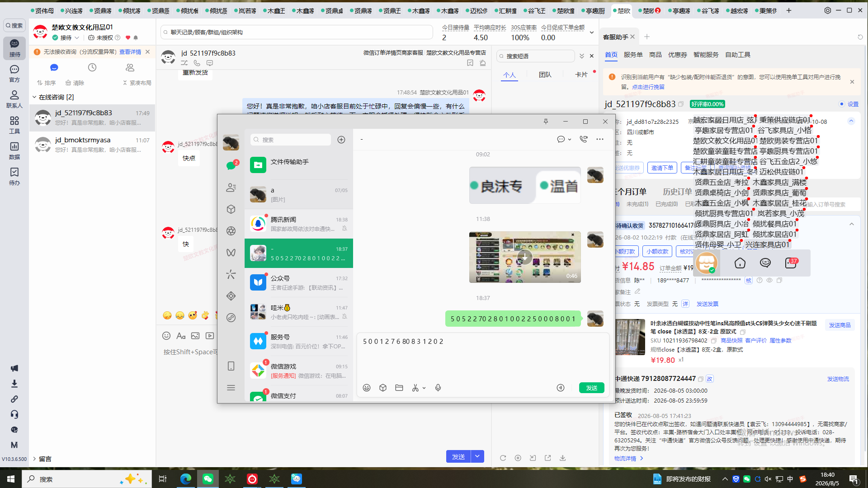Click the headset icon in JD sidebar

[14, 414]
